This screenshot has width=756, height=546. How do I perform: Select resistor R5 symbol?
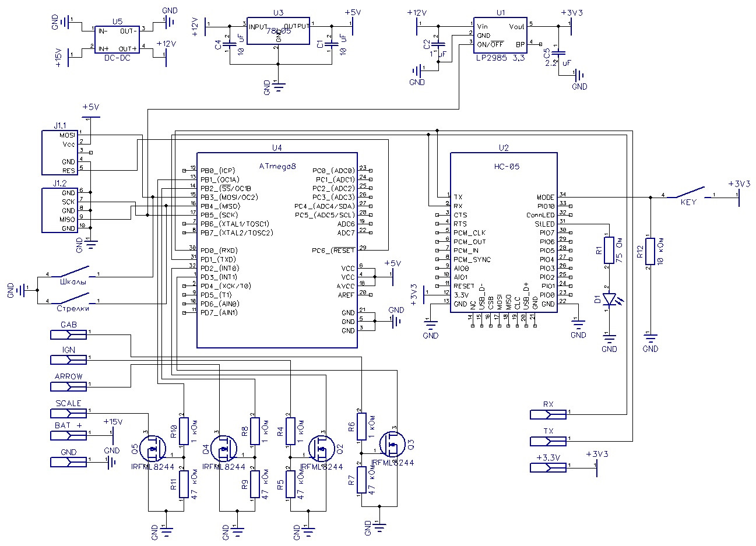tap(290, 484)
